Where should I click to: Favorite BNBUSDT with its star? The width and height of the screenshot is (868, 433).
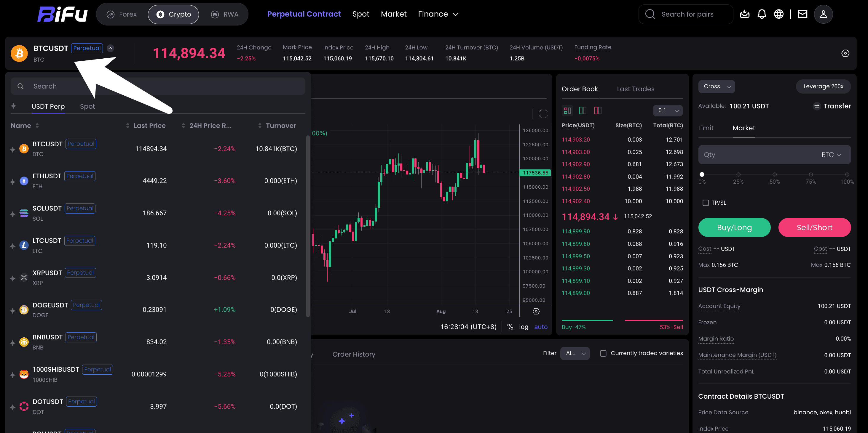[x=13, y=343]
